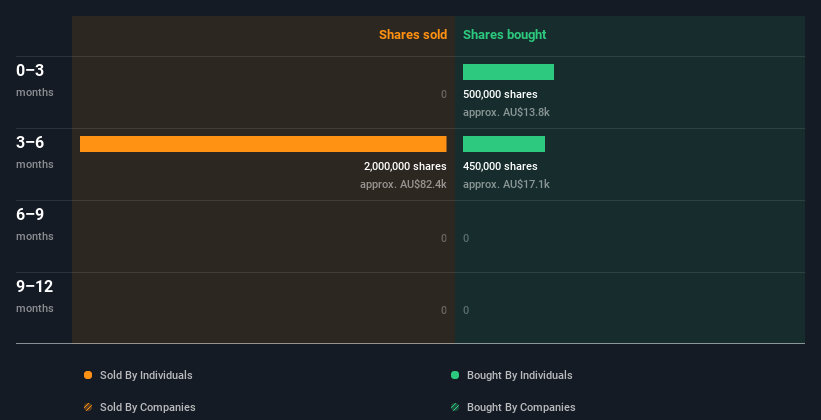Click the Shares sold column header

413,35
